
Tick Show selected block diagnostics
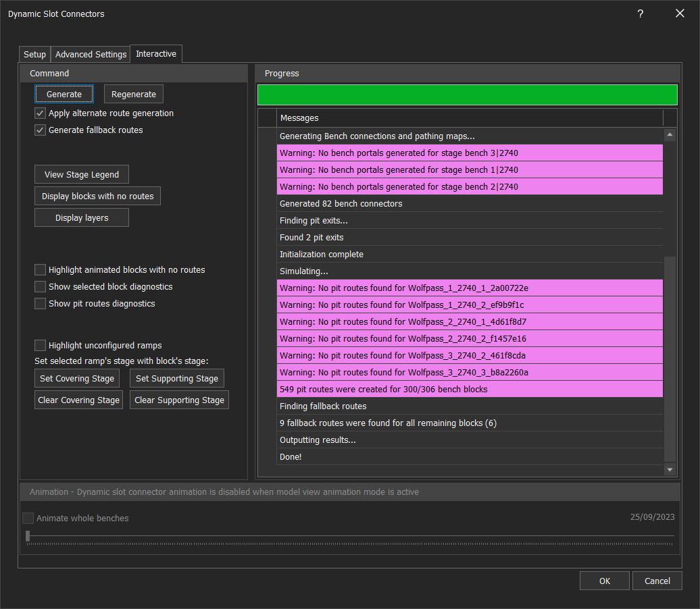point(41,287)
